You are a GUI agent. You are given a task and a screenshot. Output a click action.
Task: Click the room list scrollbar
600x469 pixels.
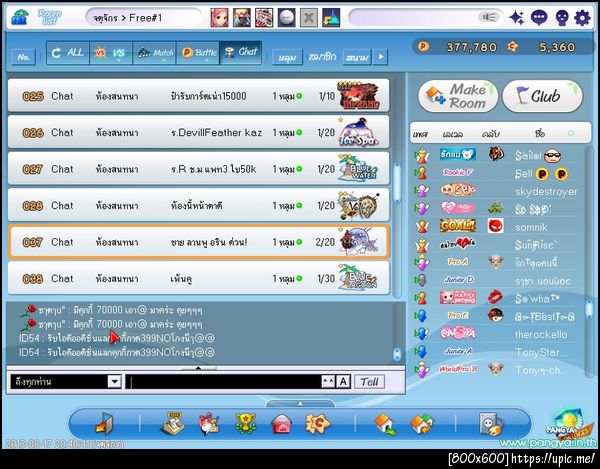[397, 183]
